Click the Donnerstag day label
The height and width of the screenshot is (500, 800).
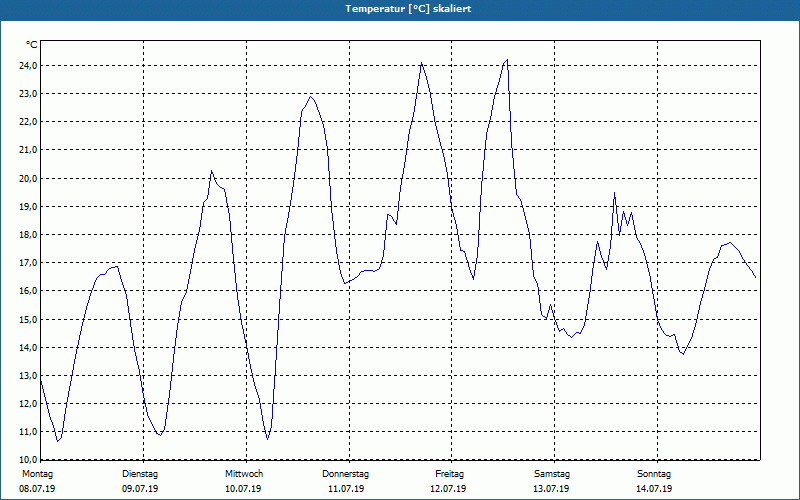pyautogui.click(x=345, y=474)
